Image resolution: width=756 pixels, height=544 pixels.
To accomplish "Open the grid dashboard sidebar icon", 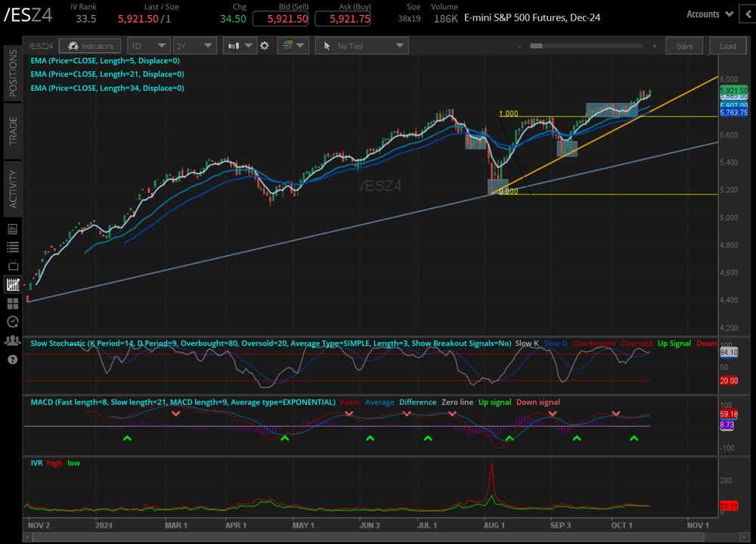I will click(13, 303).
